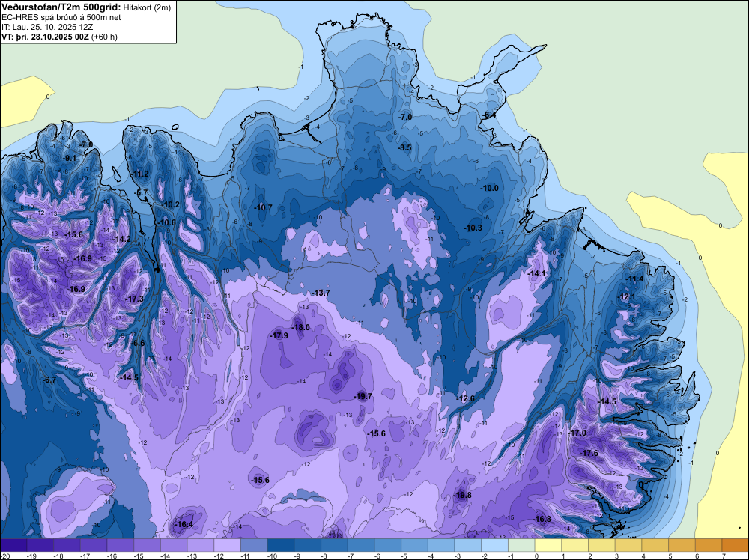Click the -19.7 temperature value
The image size is (749, 560).
[363, 396]
